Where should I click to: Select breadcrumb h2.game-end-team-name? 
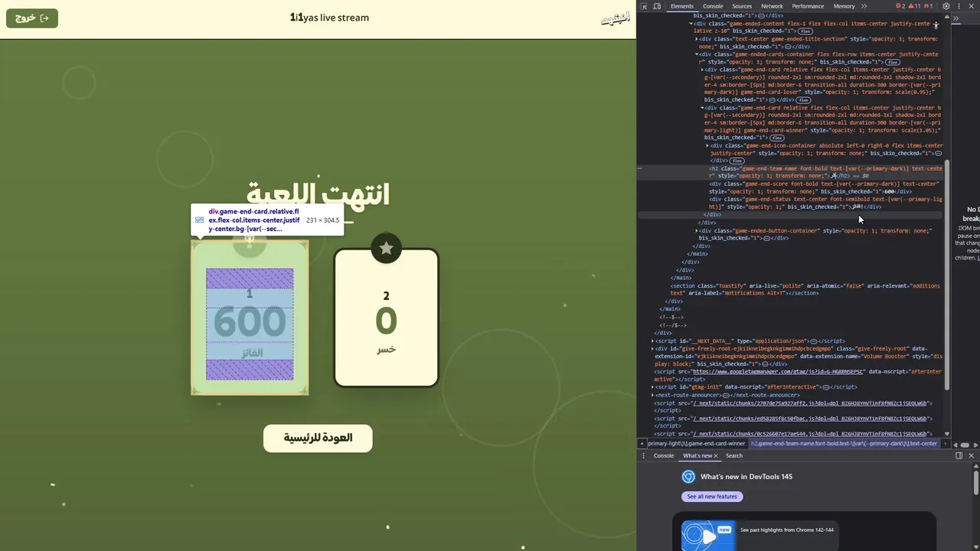[844, 443]
